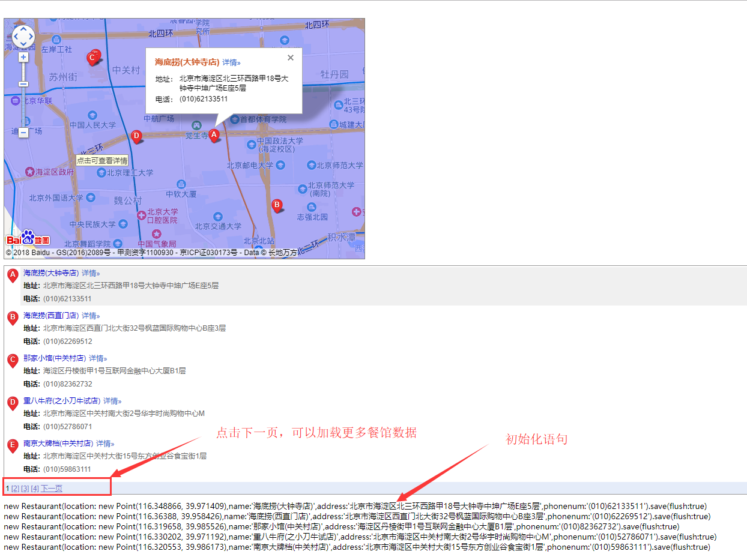Viewport: 747px width, 560px height.
Task: Click the 北京外国语大学 school icon on the map
Action: point(90,197)
